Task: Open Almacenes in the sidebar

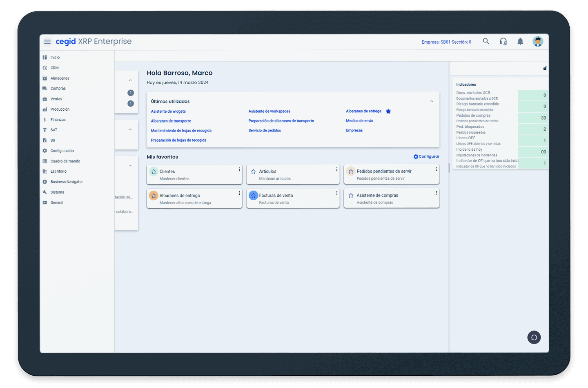Action: click(60, 78)
